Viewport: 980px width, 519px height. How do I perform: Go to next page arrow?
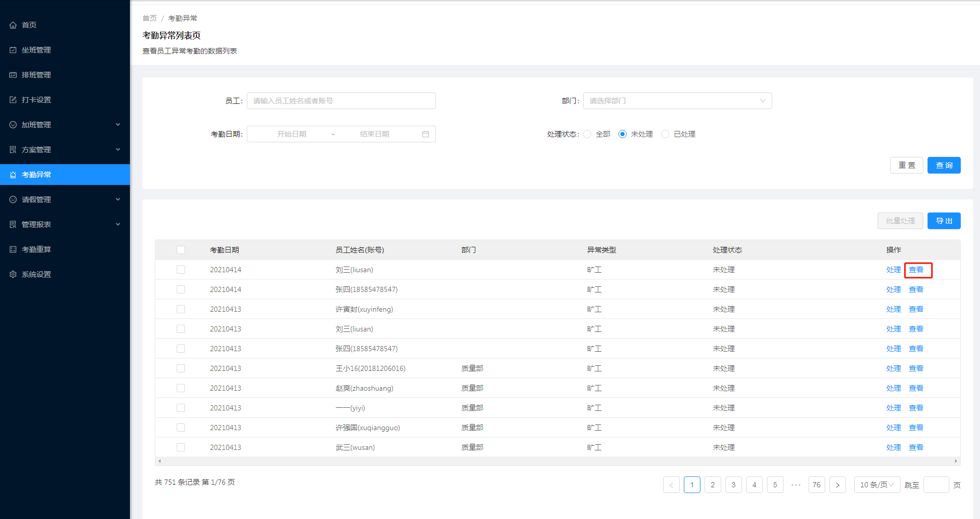(x=838, y=485)
